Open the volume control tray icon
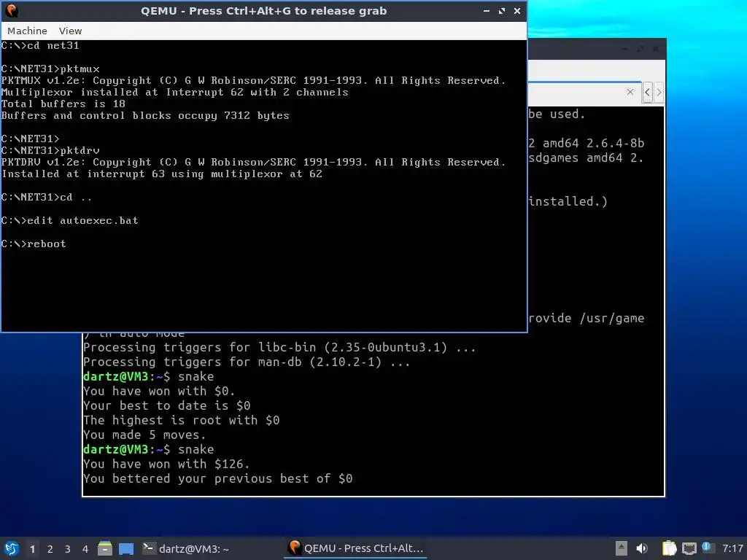The image size is (747, 560). pyautogui.click(x=642, y=548)
